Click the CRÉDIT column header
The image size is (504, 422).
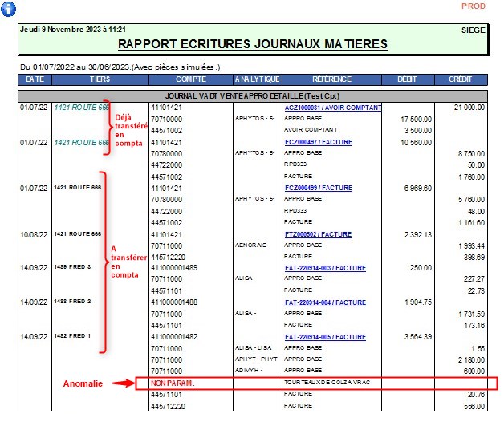460,79
